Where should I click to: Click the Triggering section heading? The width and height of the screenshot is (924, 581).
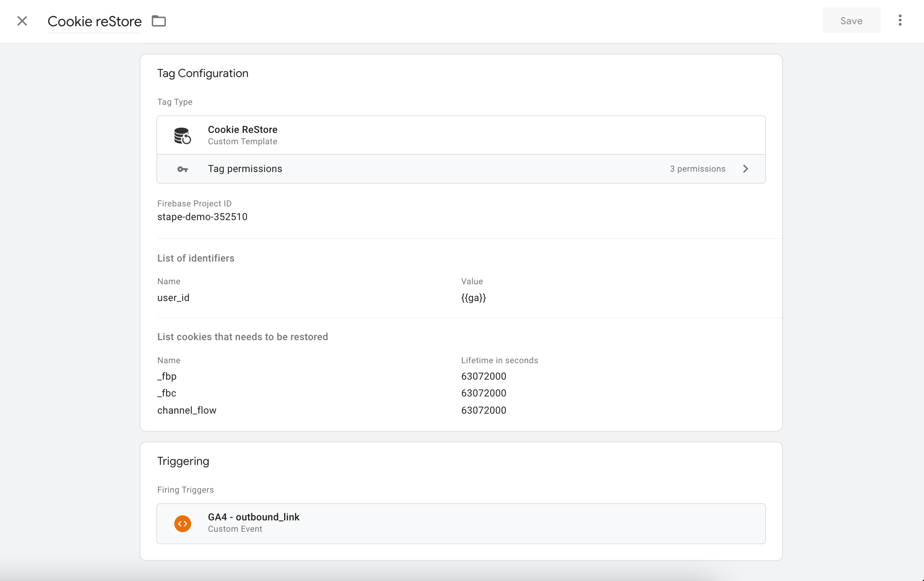tap(183, 461)
